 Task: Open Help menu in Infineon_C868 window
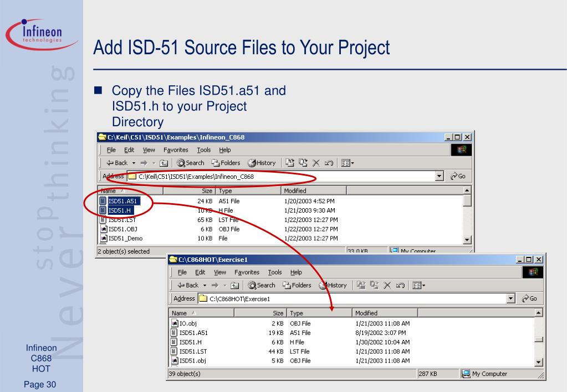tap(224, 150)
